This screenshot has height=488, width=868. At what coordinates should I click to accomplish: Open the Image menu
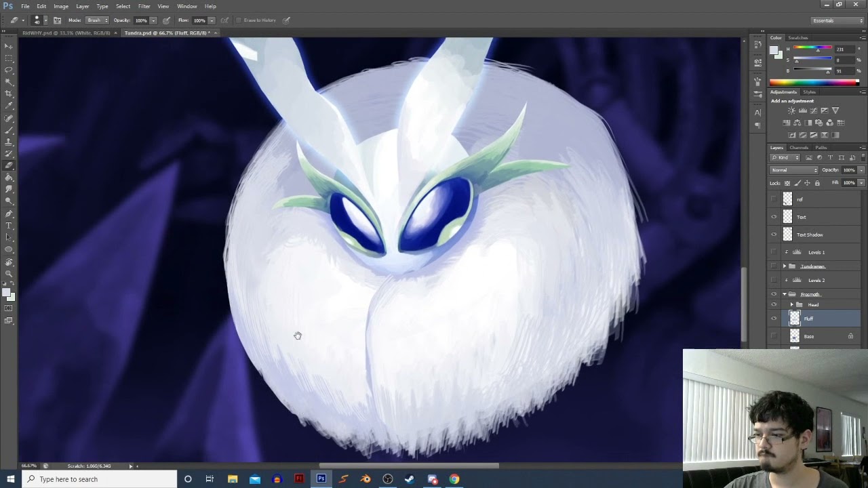(61, 6)
